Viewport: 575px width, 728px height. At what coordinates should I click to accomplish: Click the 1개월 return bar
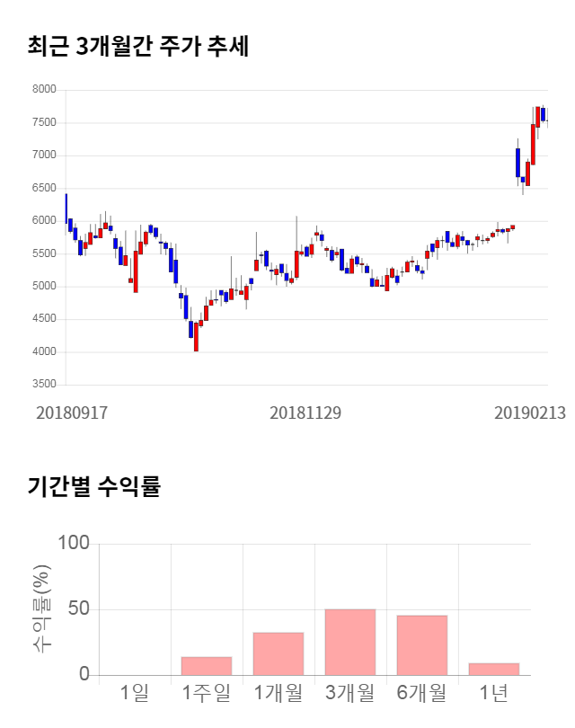tap(279, 653)
